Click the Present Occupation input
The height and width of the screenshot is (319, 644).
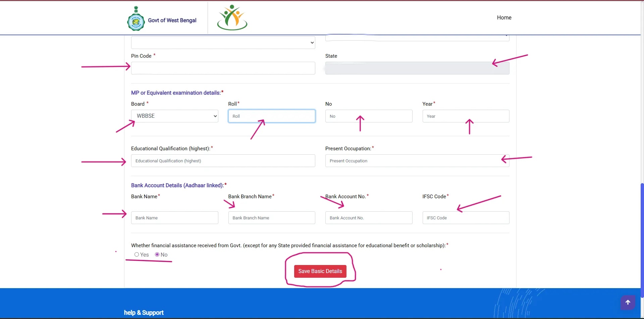(x=417, y=161)
